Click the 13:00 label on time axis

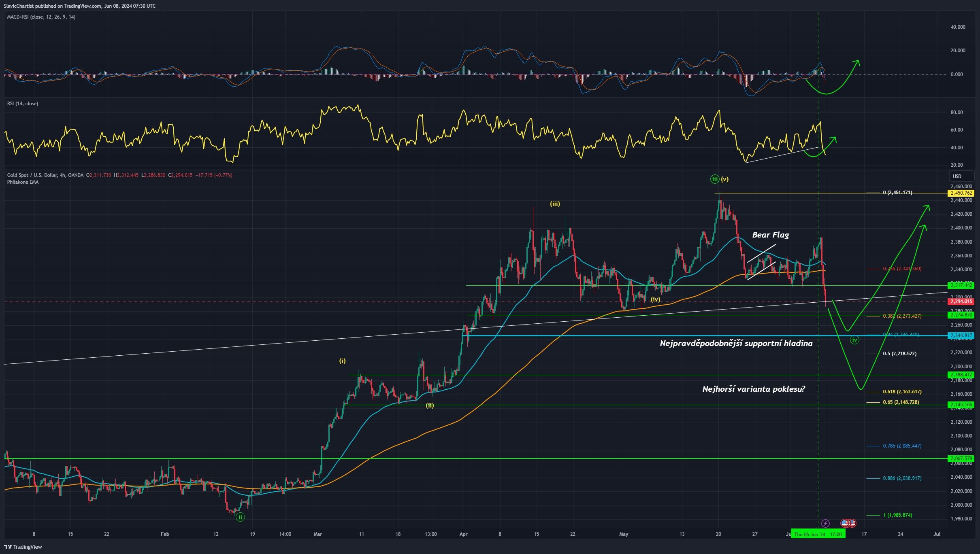click(x=431, y=534)
